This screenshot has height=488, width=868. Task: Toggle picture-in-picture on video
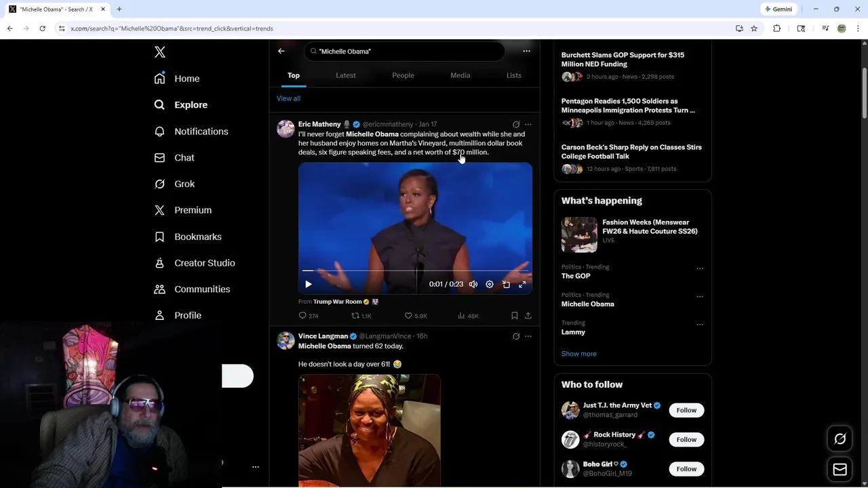point(506,285)
